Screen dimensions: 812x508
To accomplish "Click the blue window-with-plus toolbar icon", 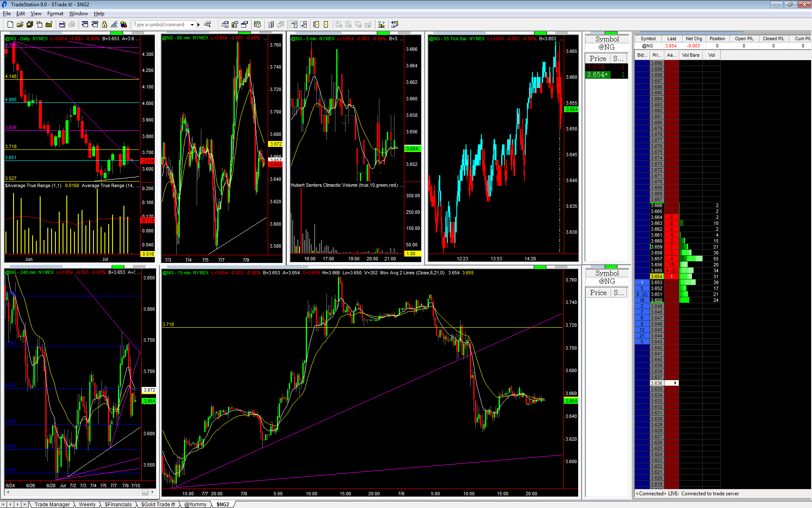I will coord(395,25).
